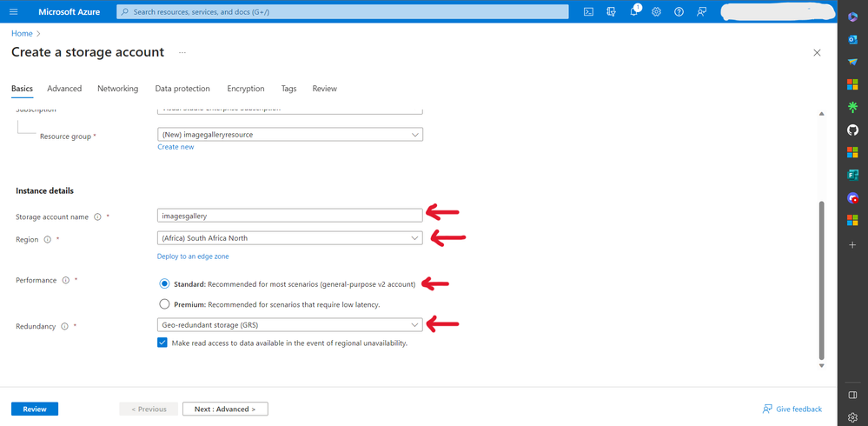Switch to the Advanced tab
The image size is (868, 426).
click(64, 89)
